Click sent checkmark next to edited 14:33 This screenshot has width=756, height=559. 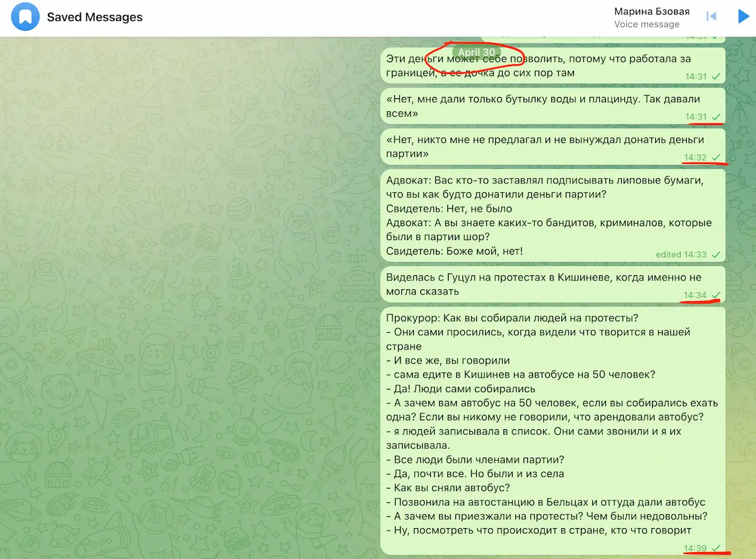coord(716,255)
